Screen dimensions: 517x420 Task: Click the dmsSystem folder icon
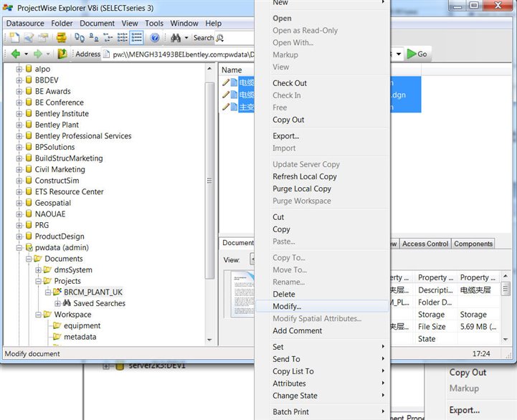click(47, 269)
